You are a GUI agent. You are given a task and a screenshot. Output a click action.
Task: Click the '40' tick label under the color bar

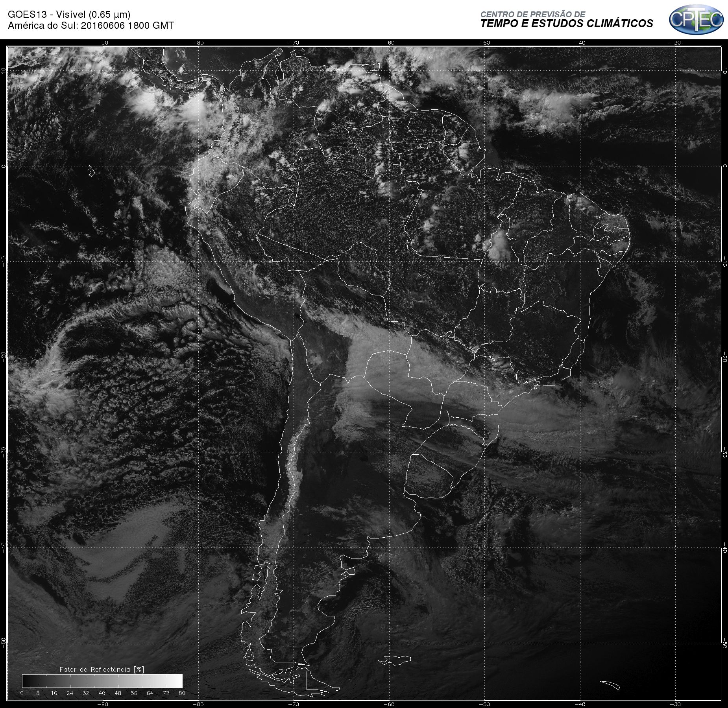(102, 693)
